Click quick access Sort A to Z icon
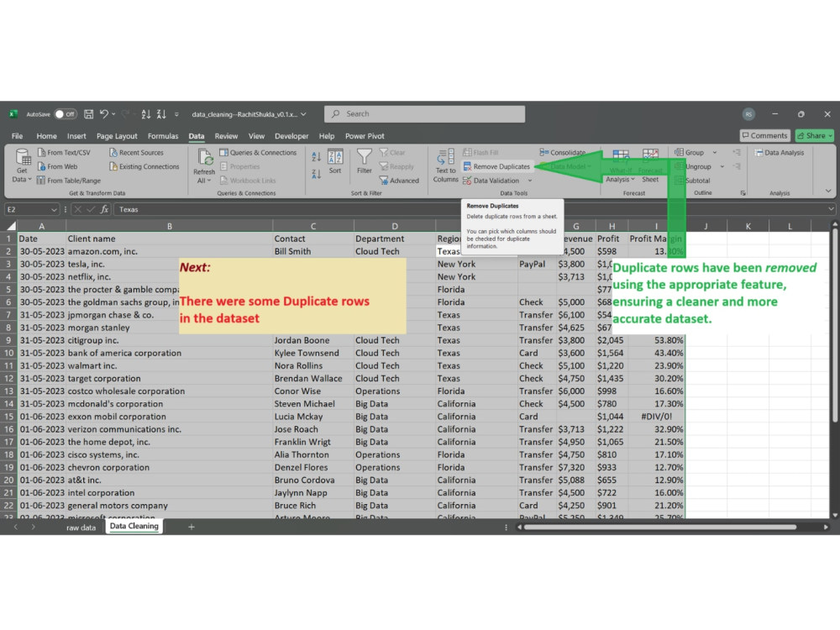The height and width of the screenshot is (630, 840). pyautogui.click(x=145, y=114)
